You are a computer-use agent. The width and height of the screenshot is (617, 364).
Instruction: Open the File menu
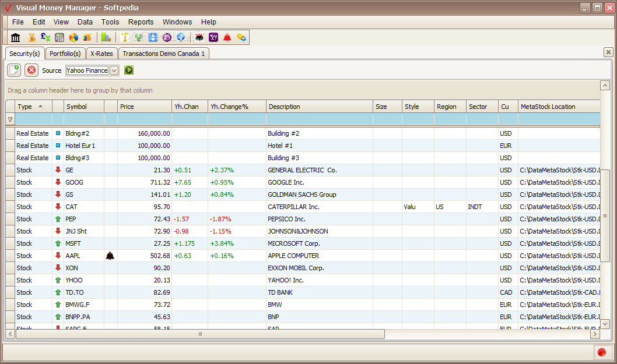point(17,22)
